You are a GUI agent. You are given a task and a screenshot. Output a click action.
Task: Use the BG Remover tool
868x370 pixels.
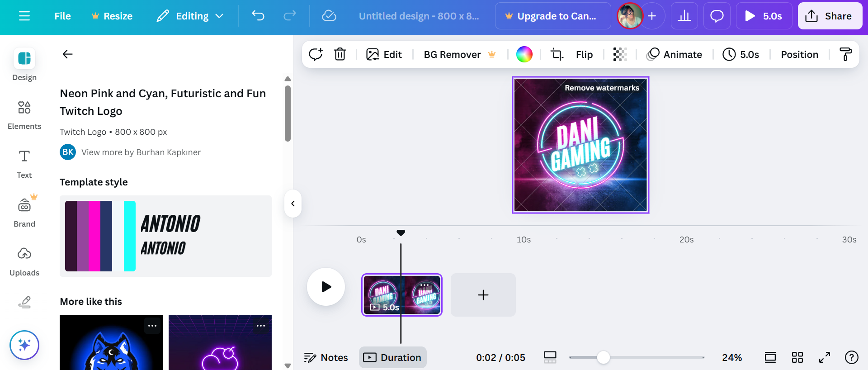(x=459, y=54)
